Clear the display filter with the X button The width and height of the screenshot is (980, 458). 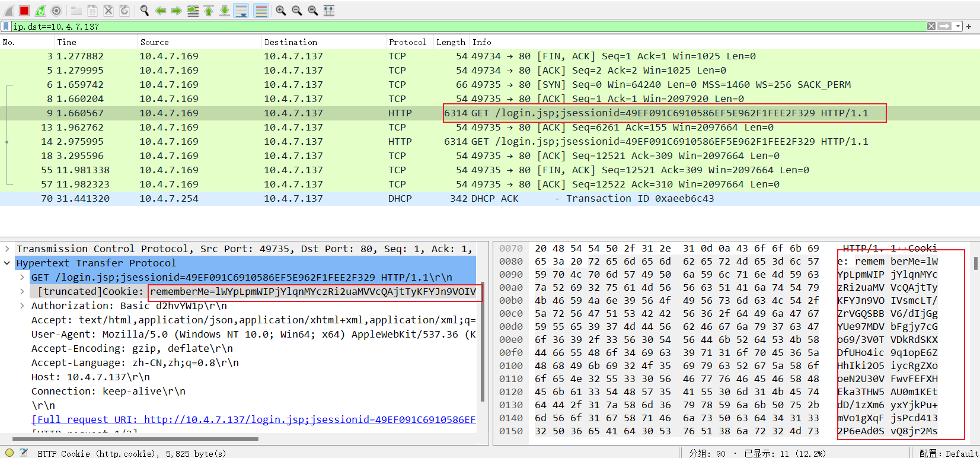pos(931,26)
